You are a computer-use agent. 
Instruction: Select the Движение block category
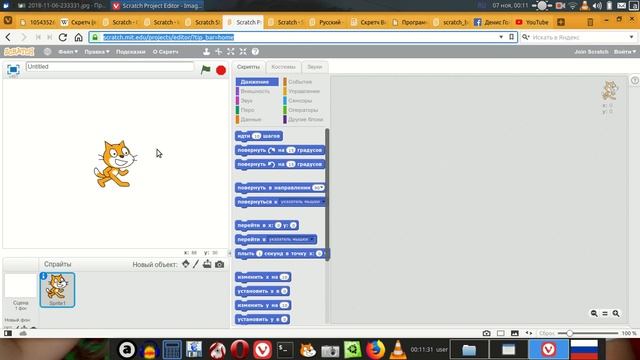point(257,82)
